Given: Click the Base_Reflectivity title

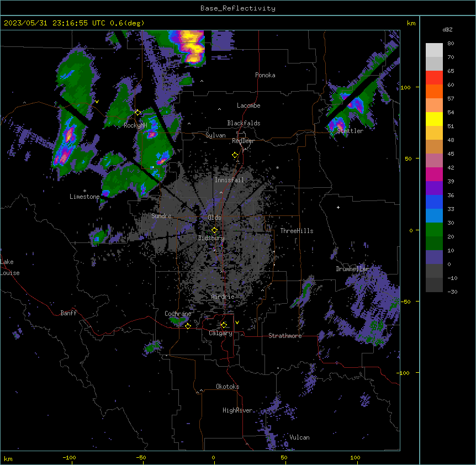Looking at the screenshot, I should coord(238,8).
